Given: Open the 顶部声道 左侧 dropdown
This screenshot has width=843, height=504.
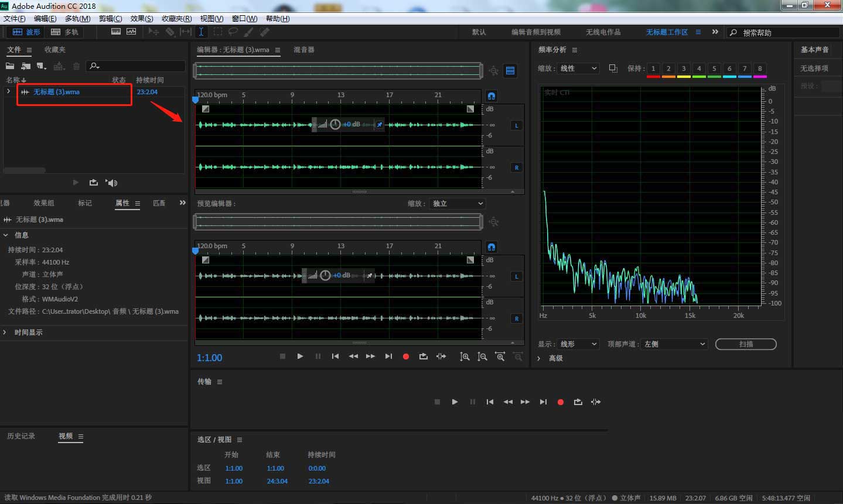Looking at the screenshot, I should (674, 344).
